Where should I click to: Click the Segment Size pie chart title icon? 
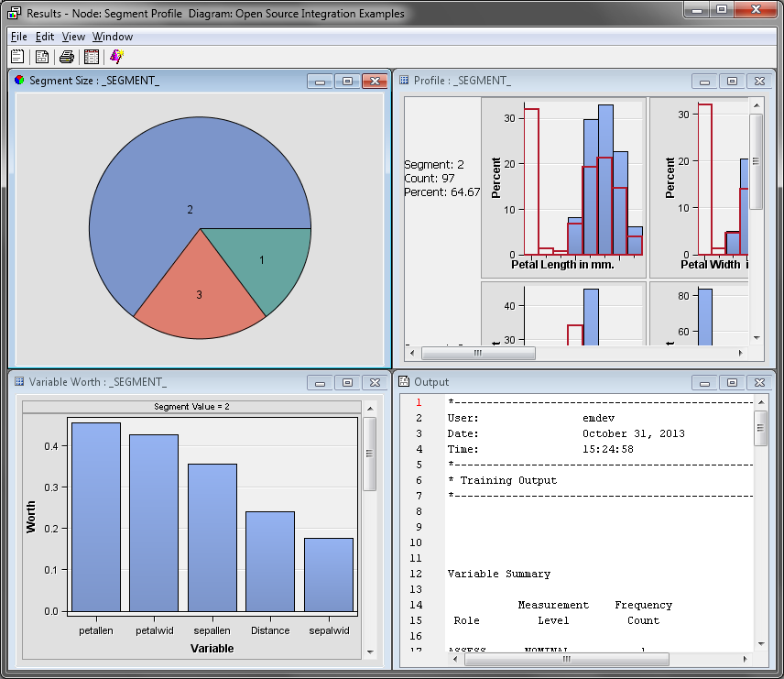(20, 81)
